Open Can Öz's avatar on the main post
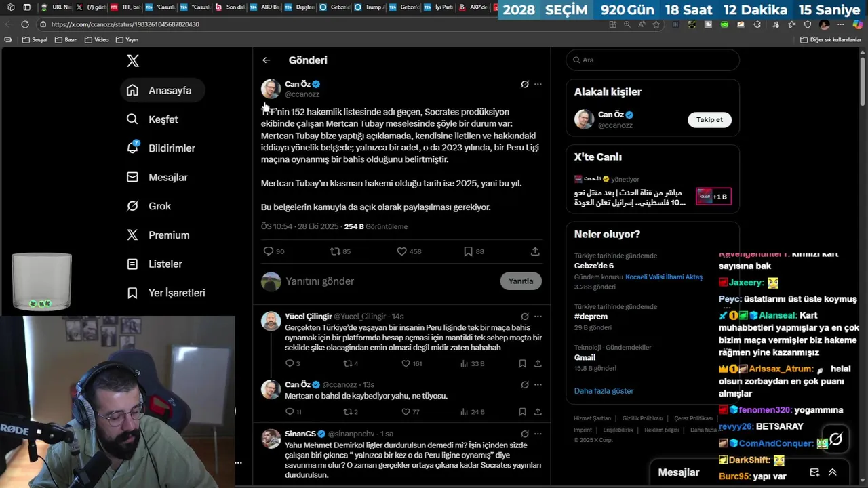 pyautogui.click(x=271, y=89)
